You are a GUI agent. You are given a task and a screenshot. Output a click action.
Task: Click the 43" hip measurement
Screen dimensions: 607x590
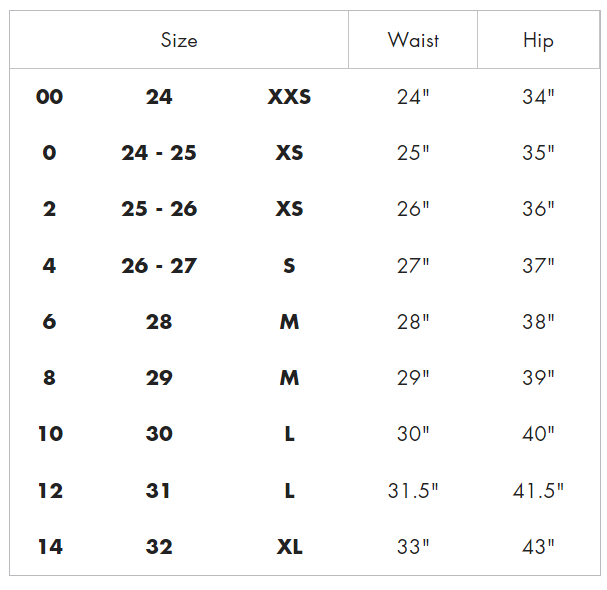click(x=538, y=547)
